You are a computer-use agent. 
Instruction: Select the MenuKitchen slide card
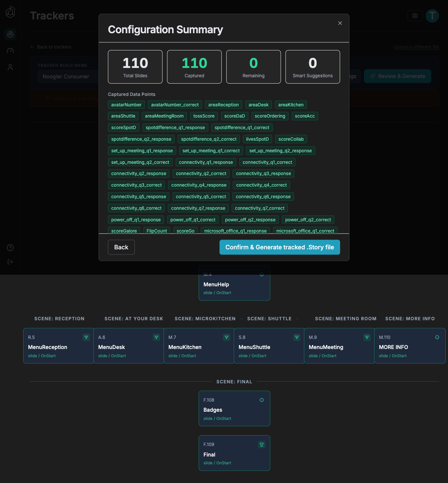coord(199,346)
